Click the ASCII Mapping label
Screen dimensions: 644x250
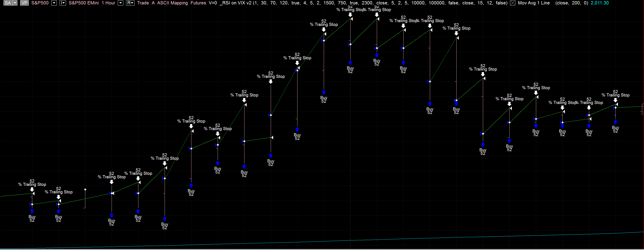tap(173, 3)
